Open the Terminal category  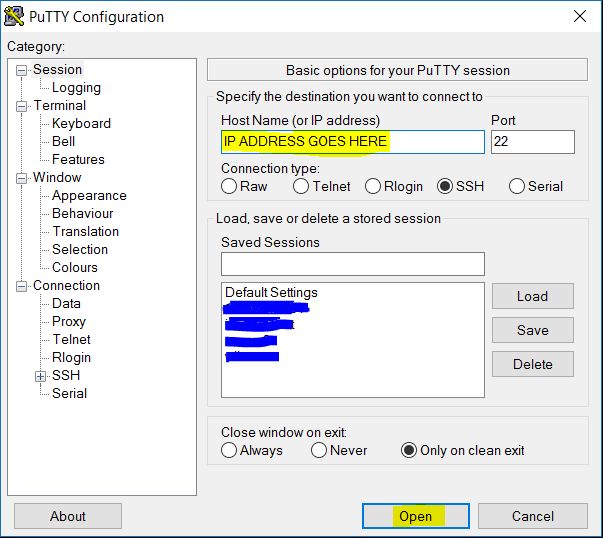pyautogui.click(x=60, y=105)
